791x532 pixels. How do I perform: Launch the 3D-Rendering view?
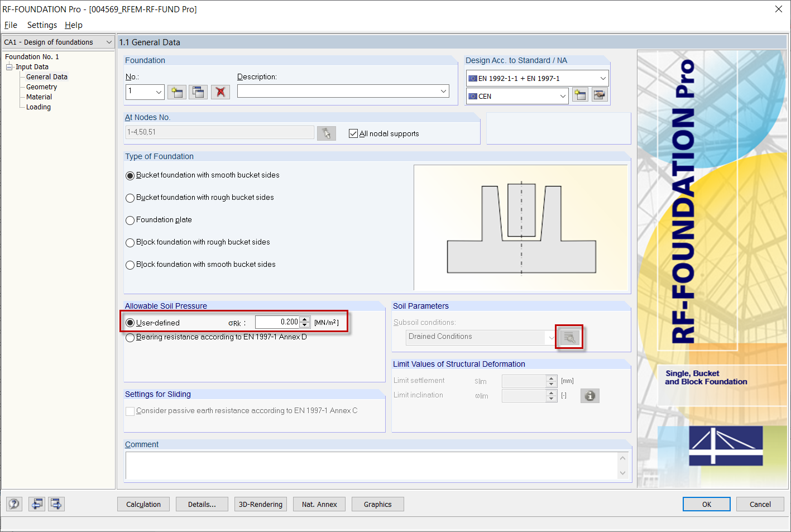(261, 504)
